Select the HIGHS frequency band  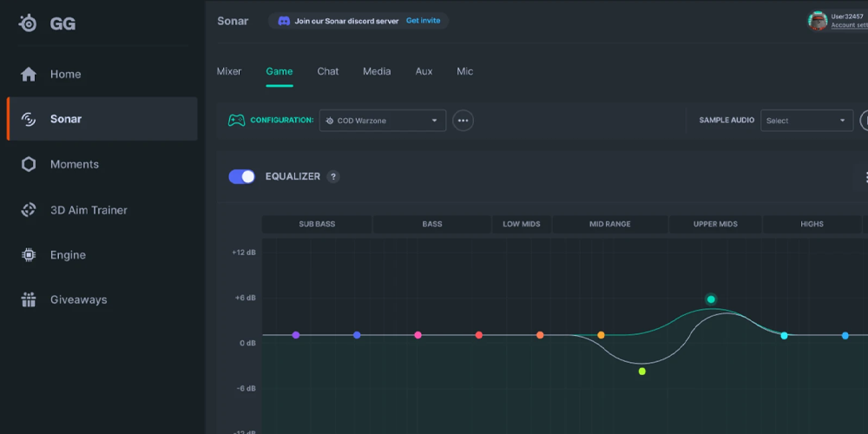[812, 224]
